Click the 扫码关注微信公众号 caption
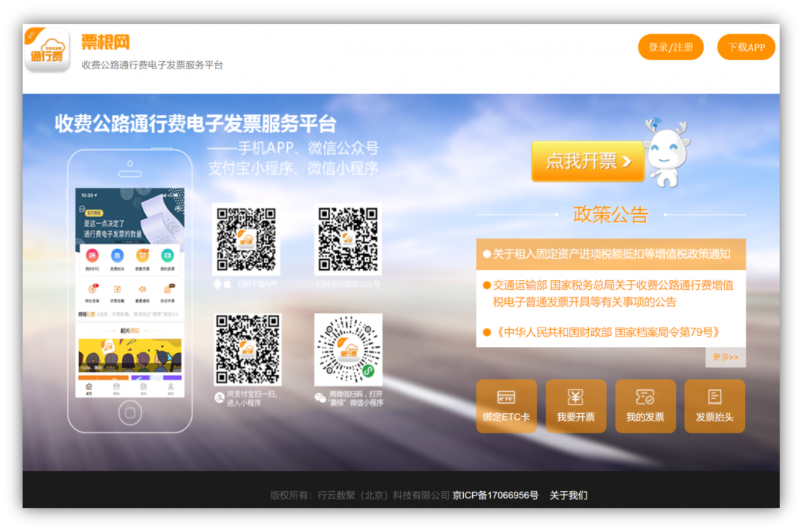The image size is (803, 532). coord(348,285)
